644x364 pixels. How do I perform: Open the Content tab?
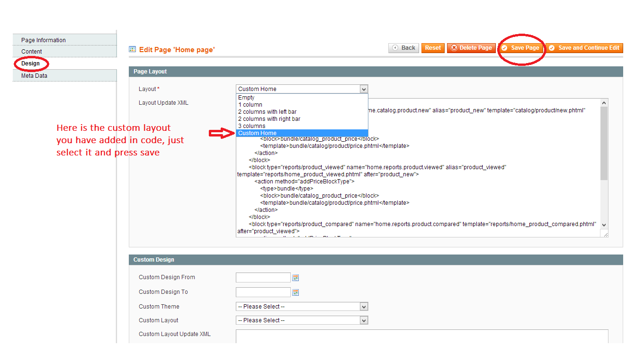pos(32,52)
